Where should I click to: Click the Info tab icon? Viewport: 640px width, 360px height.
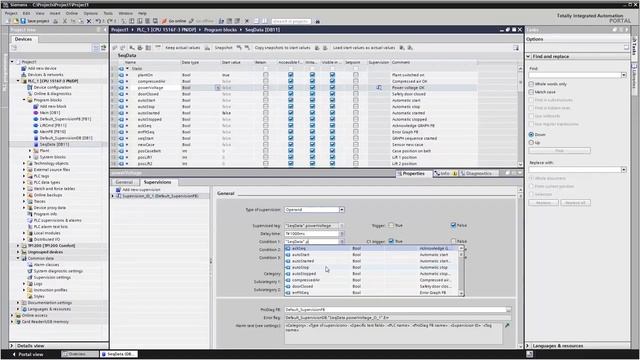[x=437, y=173]
